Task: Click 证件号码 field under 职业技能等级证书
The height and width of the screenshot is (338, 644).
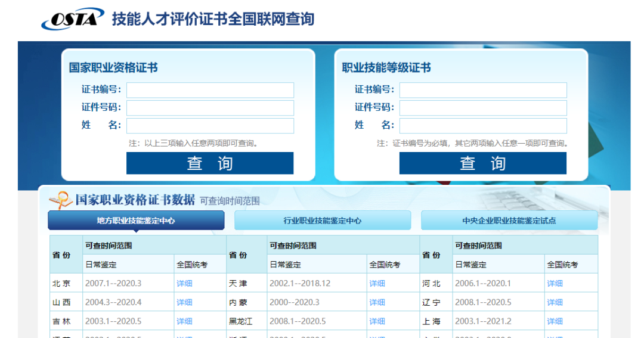Action: click(x=483, y=108)
